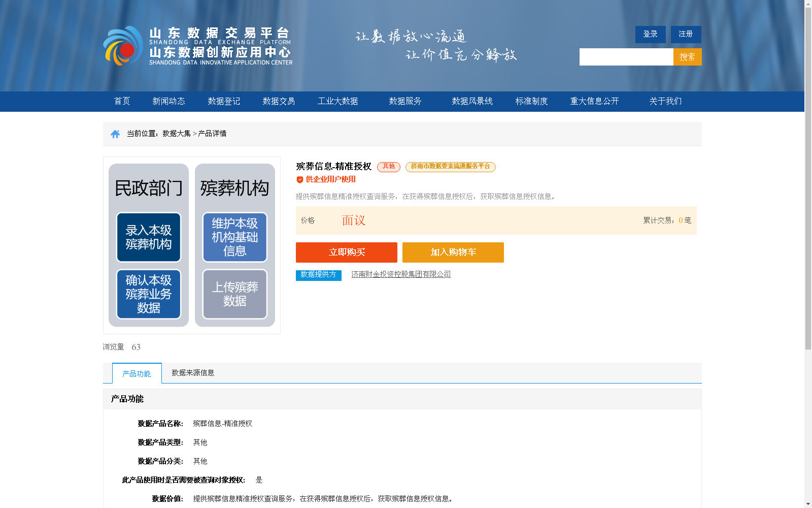Click the 面议 price text
The height and width of the screenshot is (508, 812).
(x=354, y=220)
